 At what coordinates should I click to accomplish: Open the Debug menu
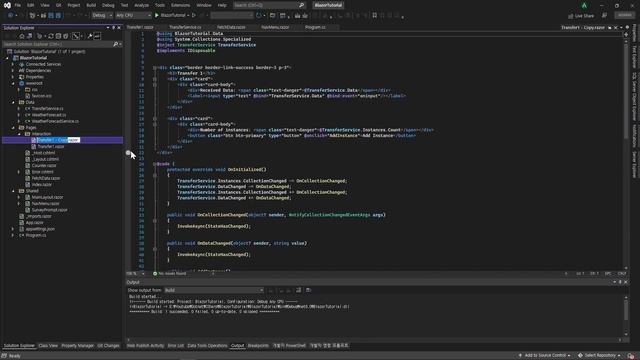click(108, 5)
